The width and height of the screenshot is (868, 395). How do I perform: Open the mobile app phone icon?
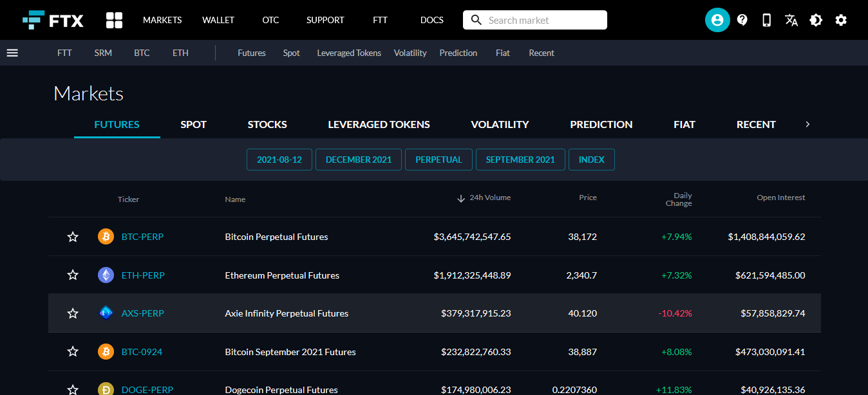click(766, 20)
